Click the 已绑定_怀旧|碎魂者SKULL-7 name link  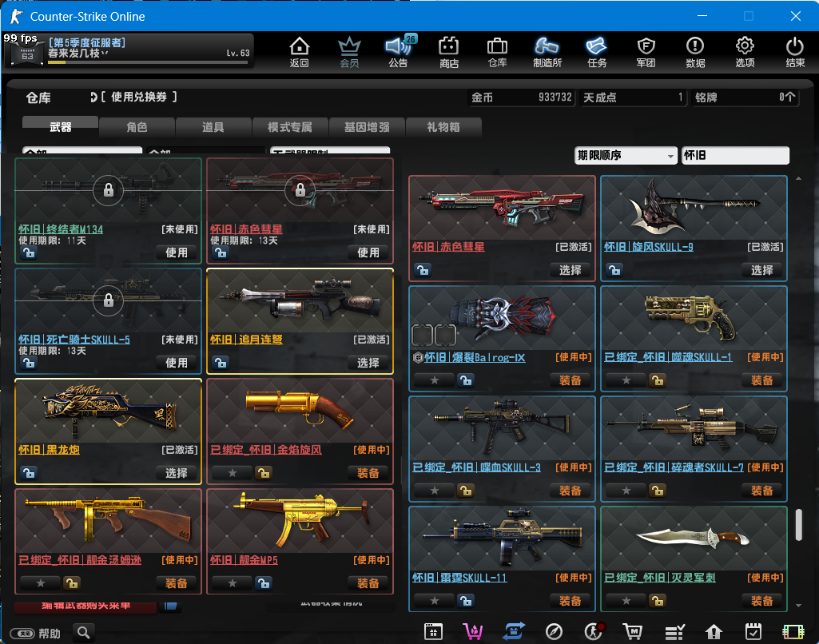click(x=674, y=467)
